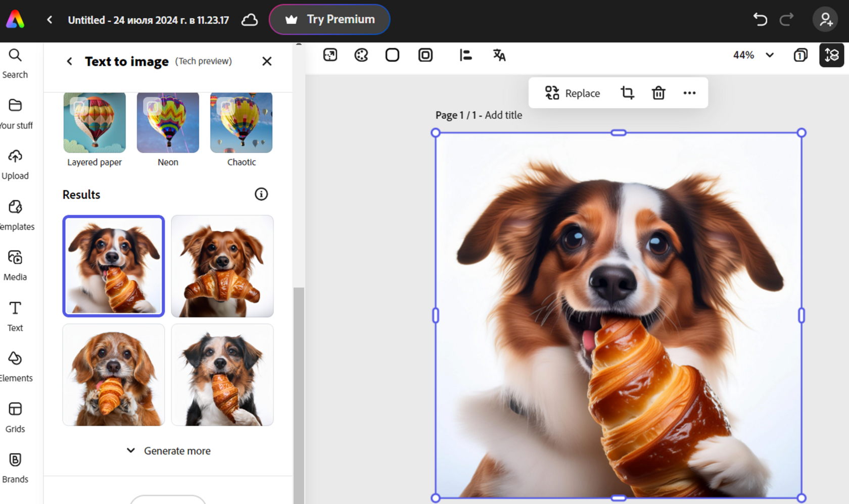
Task: Click the crop icon in the floating toolbar
Action: [627, 93]
